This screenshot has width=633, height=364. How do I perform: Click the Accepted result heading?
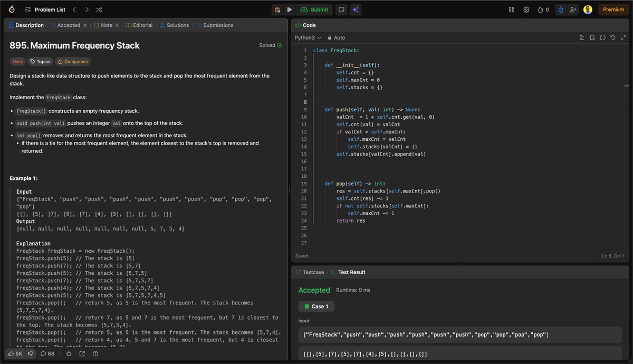pyautogui.click(x=314, y=290)
